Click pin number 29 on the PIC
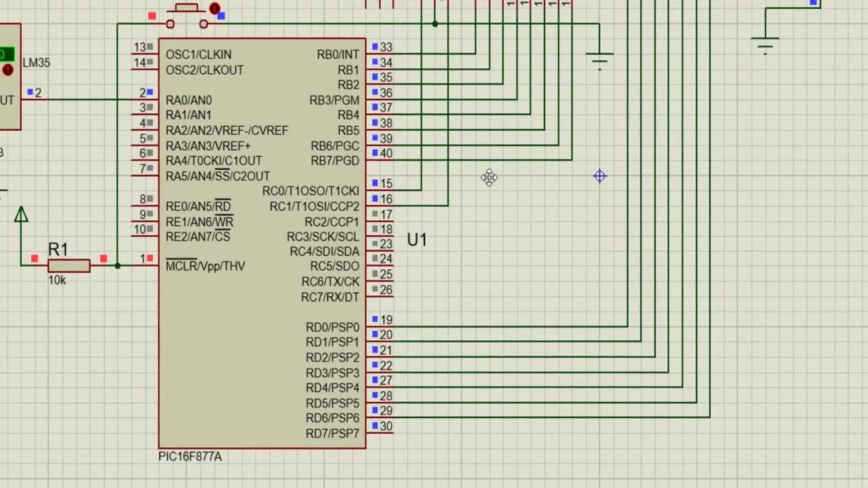868x488 pixels. [x=386, y=411]
